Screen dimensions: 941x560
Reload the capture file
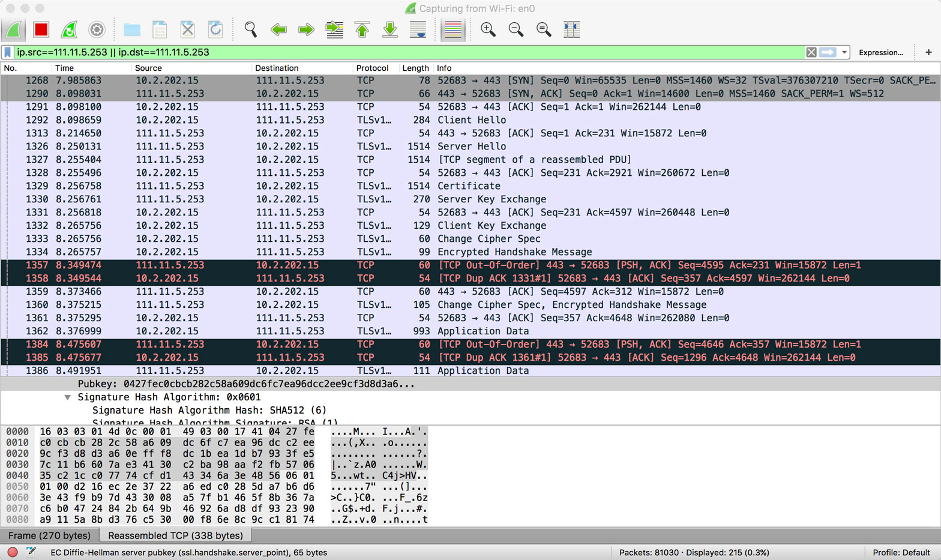215,29
